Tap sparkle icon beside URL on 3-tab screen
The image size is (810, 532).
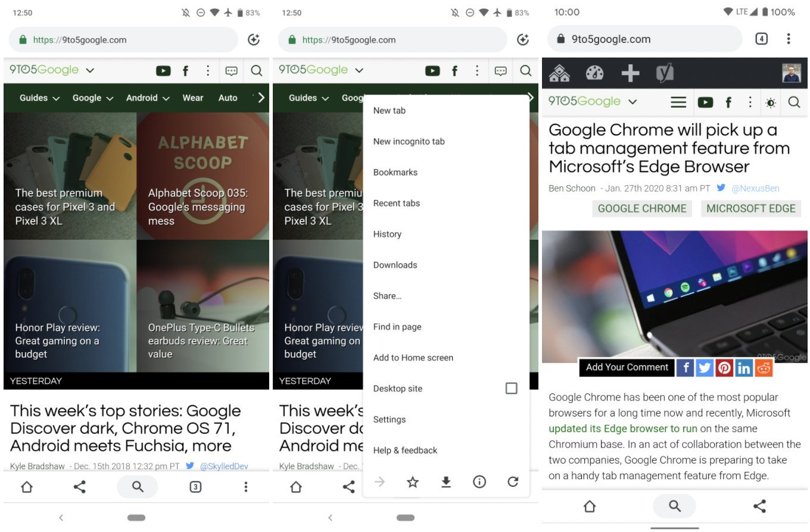coord(254,40)
